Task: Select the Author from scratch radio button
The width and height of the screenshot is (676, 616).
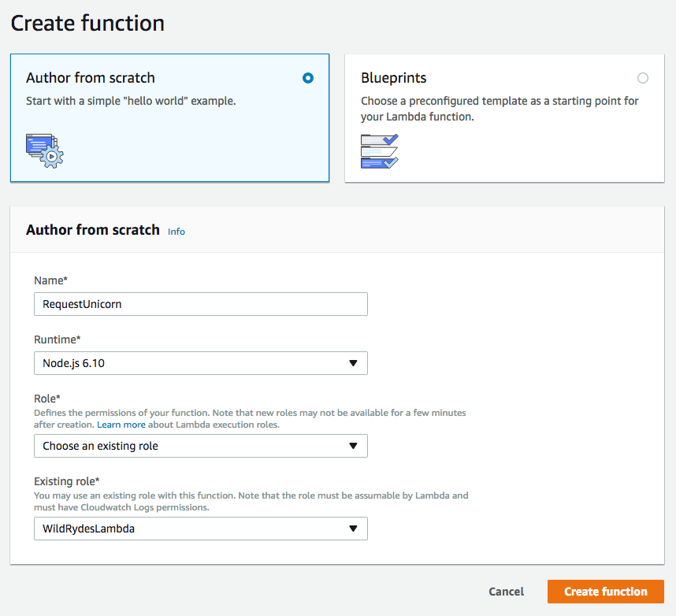Action: point(308,78)
